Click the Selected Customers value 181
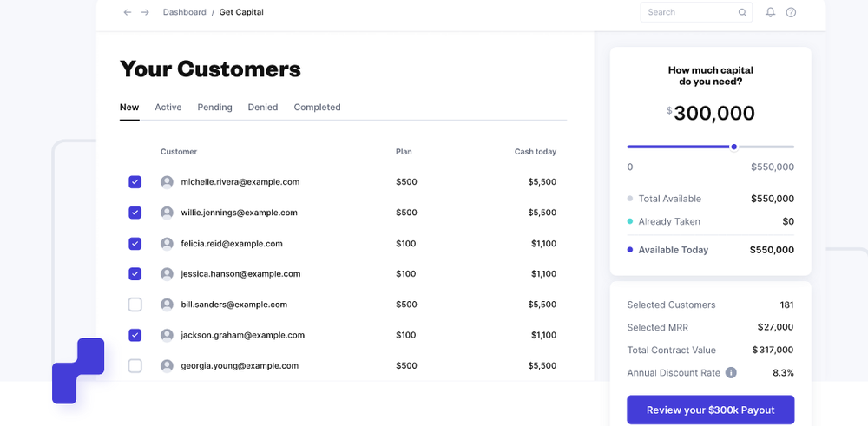Image resolution: width=868 pixels, height=426 pixels. [786, 305]
